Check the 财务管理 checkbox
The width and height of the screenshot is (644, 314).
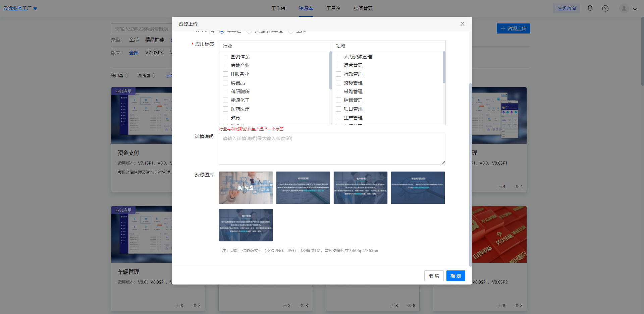pos(338,83)
